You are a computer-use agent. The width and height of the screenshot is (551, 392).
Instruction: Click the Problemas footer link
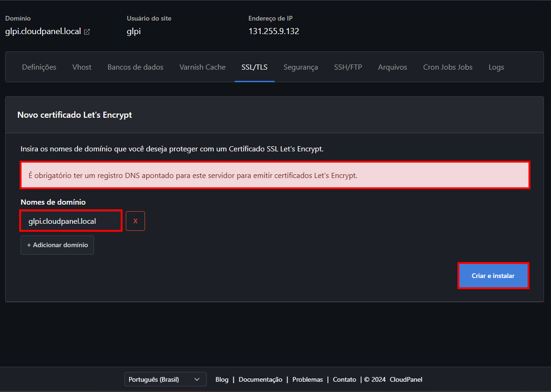tap(307, 379)
